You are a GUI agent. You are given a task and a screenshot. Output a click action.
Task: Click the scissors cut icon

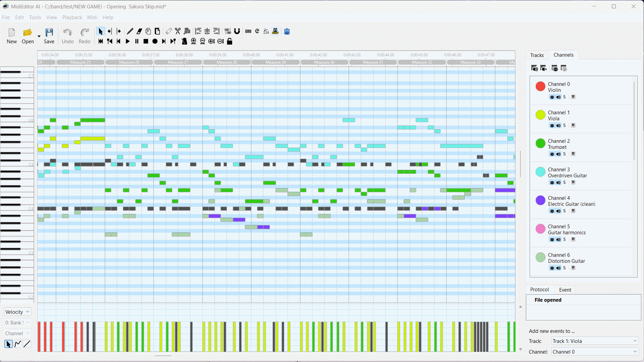pos(177,31)
